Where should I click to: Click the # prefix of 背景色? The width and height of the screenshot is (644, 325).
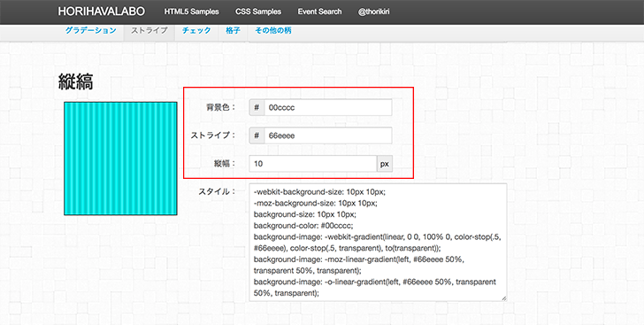(x=257, y=107)
